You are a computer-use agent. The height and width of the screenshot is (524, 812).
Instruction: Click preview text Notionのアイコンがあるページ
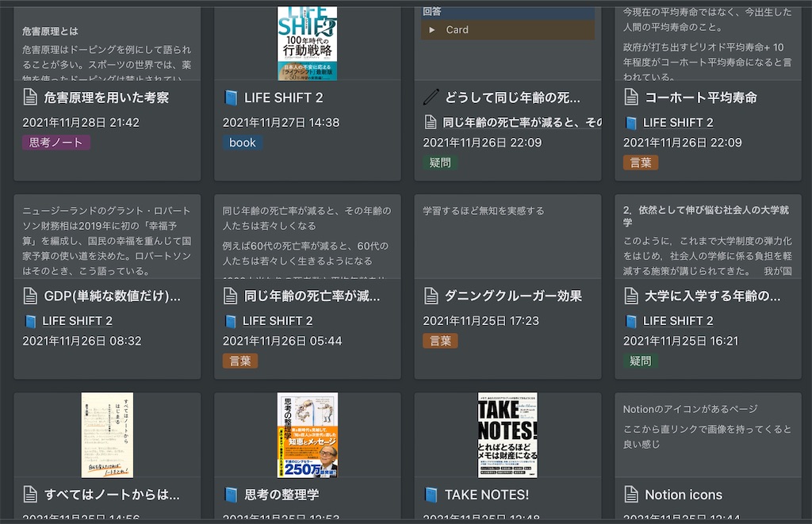pyautogui.click(x=691, y=409)
